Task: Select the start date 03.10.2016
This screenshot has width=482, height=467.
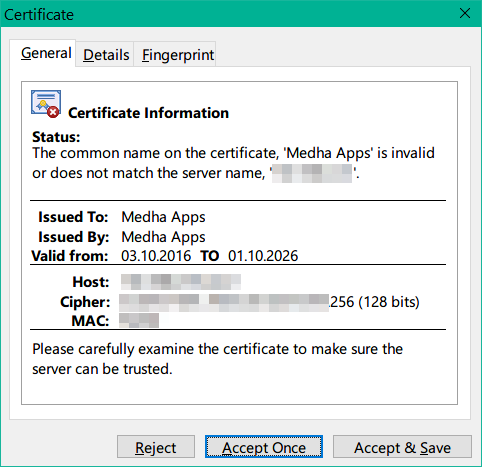Action: 156,256
